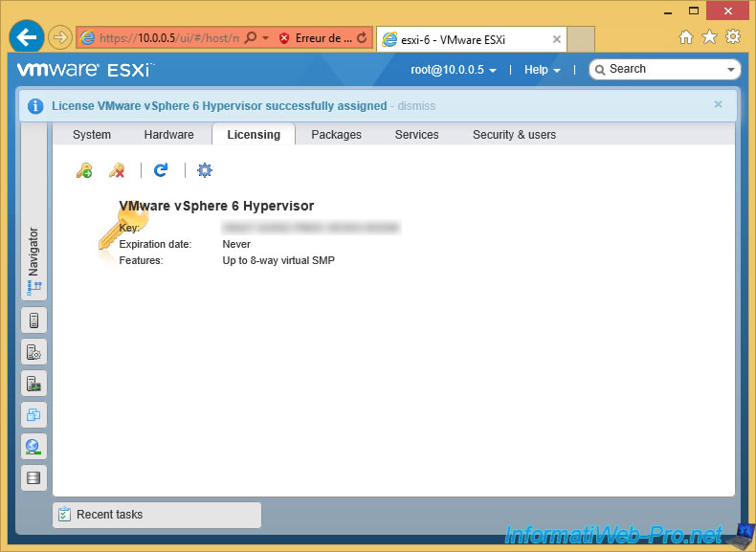
Task: Click the info icon in notification banner
Action: click(35, 106)
